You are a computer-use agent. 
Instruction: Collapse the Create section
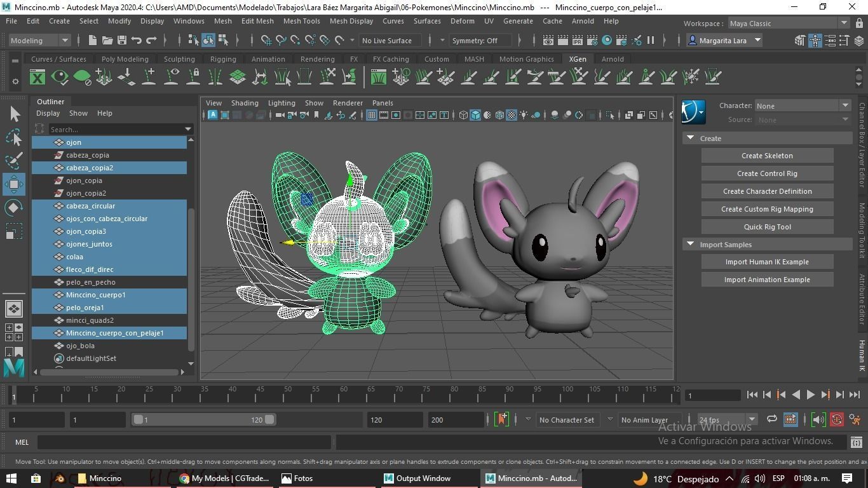pyautogui.click(x=690, y=138)
